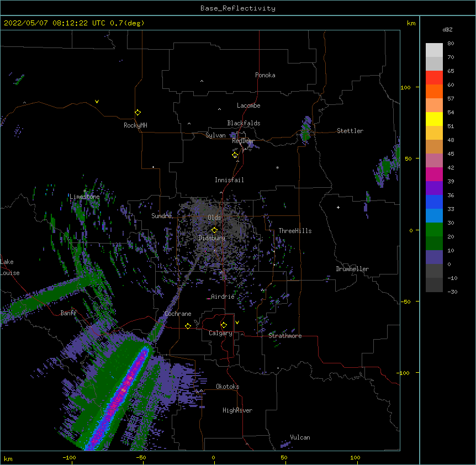Click the Stettler label
The image size is (476, 465).
coord(350,131)
